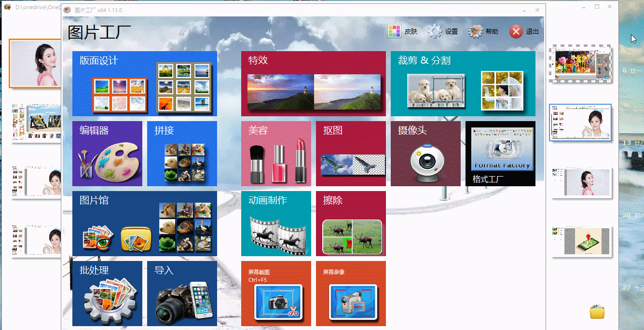Open the 版面设计 layout design tile
The height and width of the screenshot is (330, 644).
[144, 83]
